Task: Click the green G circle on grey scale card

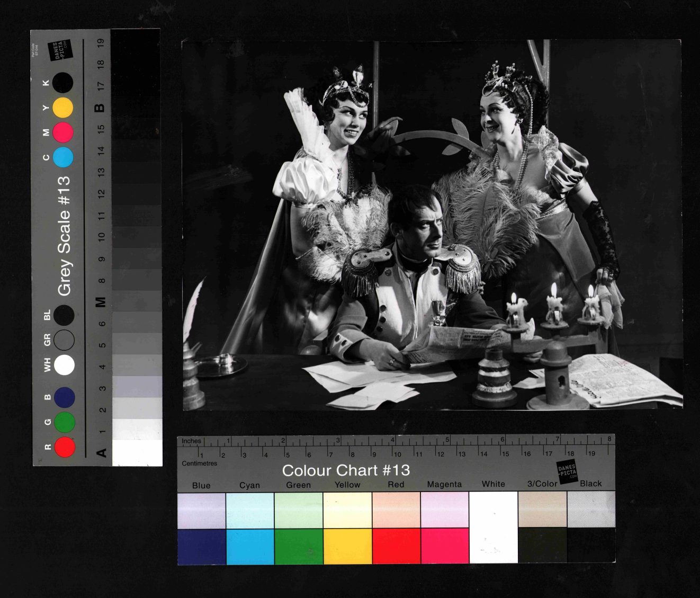Action: click(65, 422)
